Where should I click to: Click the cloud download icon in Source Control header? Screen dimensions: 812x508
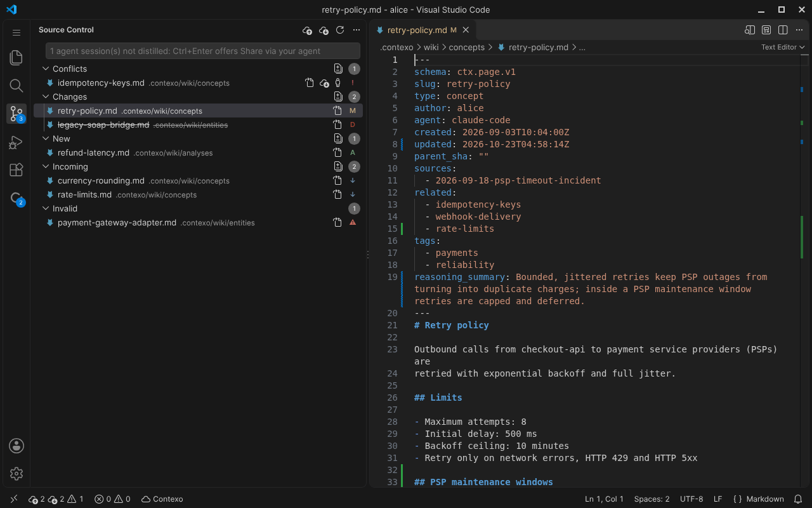pyautogui.click(x=324, y=30)
